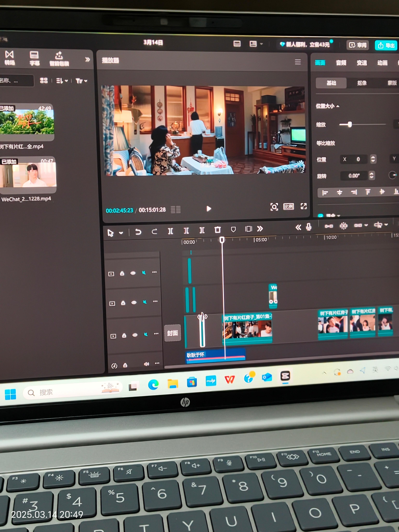Mute the audio track speaker icon
Screen dimensions: 399x532
point(147,364)
